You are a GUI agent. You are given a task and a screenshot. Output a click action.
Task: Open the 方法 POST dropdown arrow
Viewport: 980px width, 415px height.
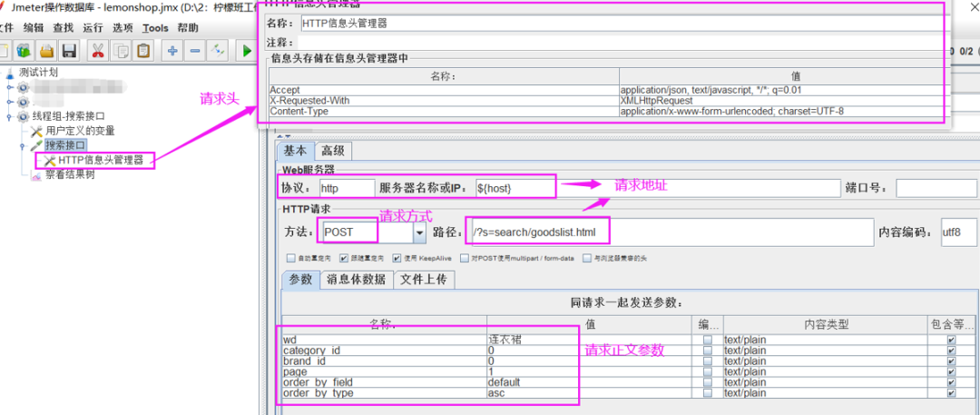pyautogui.click(x=419, y=232)
